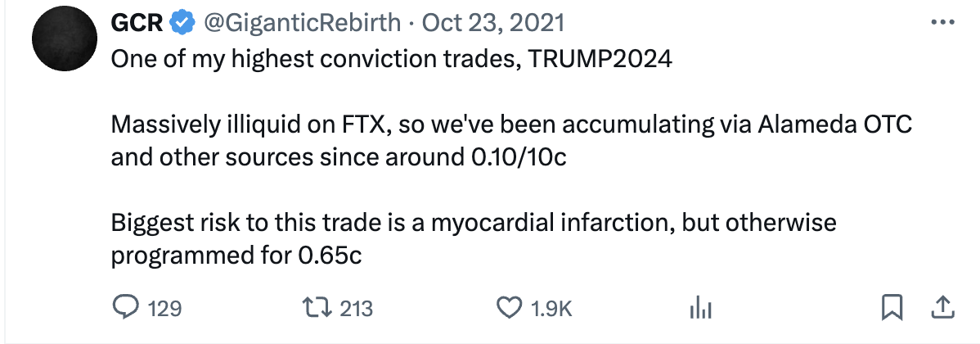Screen dimensions: 980x344
Task: Click the GCR display name
Action: tap(136, 23)
